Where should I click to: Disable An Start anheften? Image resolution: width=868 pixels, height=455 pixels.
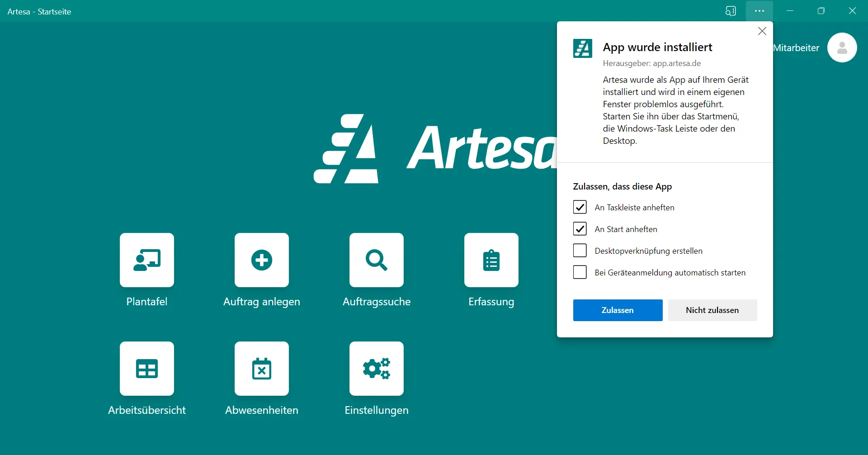point(580,228)
